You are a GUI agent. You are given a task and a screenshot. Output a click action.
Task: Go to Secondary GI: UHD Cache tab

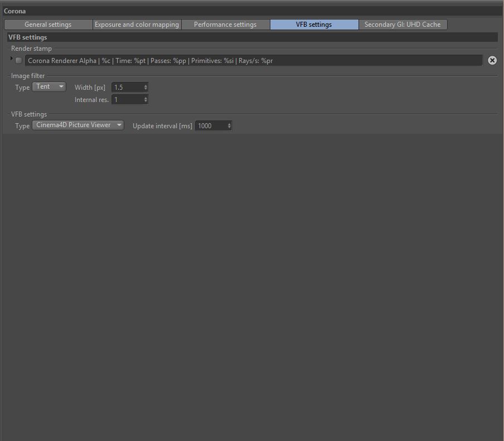[403, 25]
